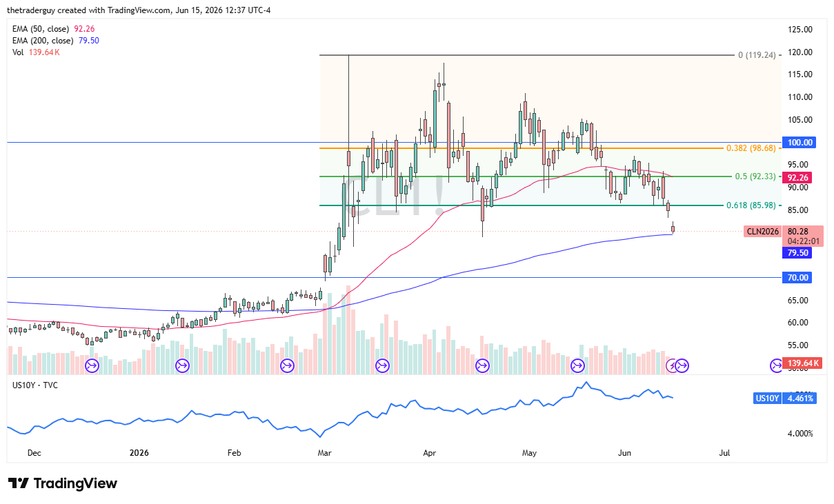Click the 115.00 price scale tick

click(799, 74)
